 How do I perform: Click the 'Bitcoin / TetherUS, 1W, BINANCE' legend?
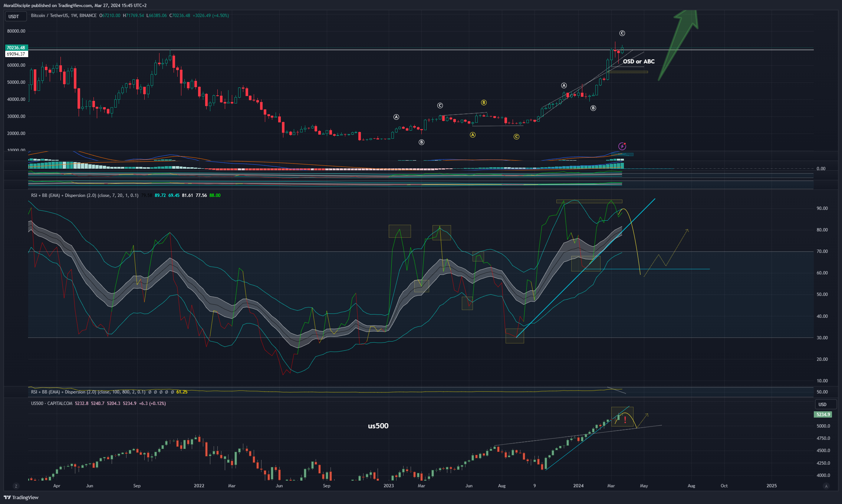[64, 16]
